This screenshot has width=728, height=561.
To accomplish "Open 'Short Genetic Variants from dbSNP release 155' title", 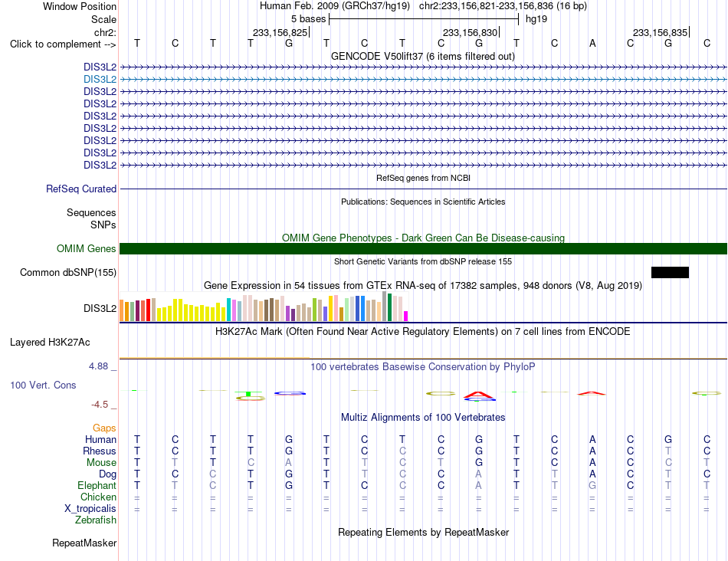I will click(x=423, y=261).
